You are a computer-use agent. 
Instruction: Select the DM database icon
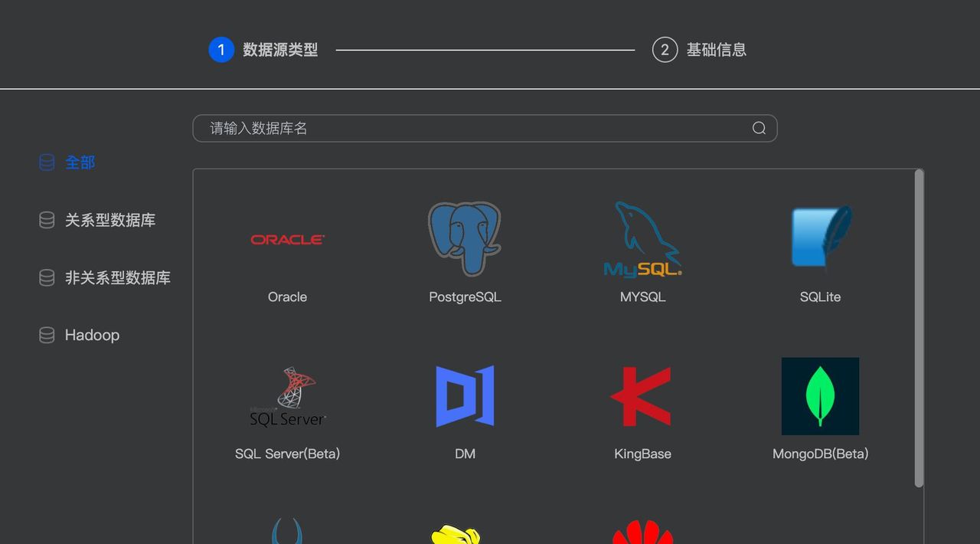pos(465,396)
